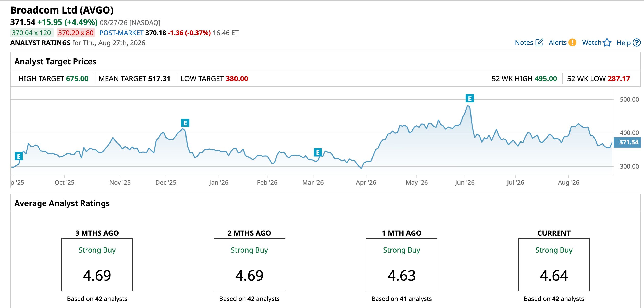Screen dimensions: 644x308
Task: Click the Watch star icon
Action: coord(607,42)
